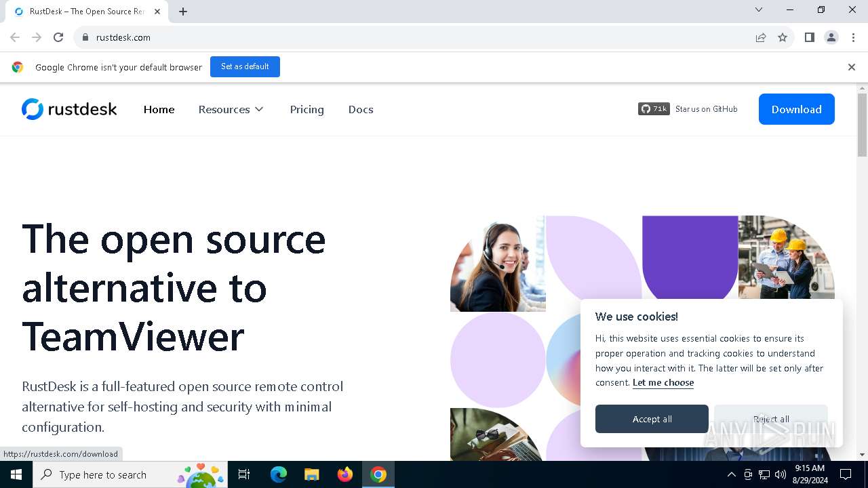The height and width of the screenshot is (488, 868).
Task: Click the browser forward arrow
Action: 37,37
